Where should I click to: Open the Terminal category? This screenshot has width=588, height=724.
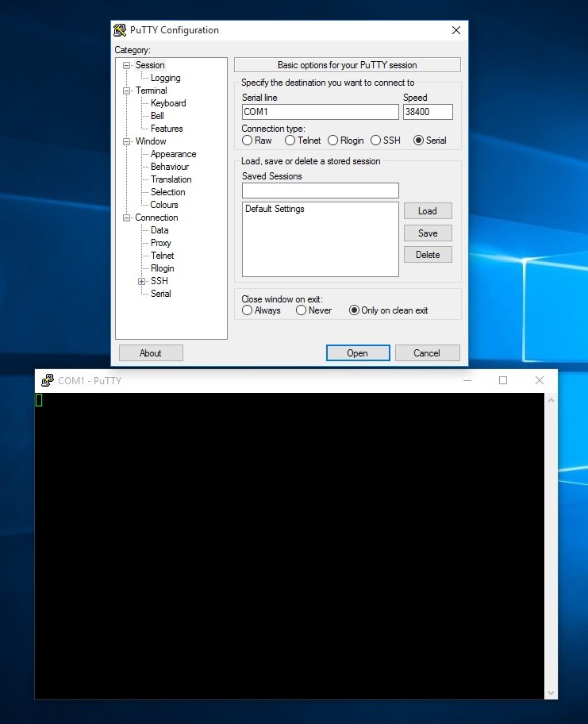(151, 90)
